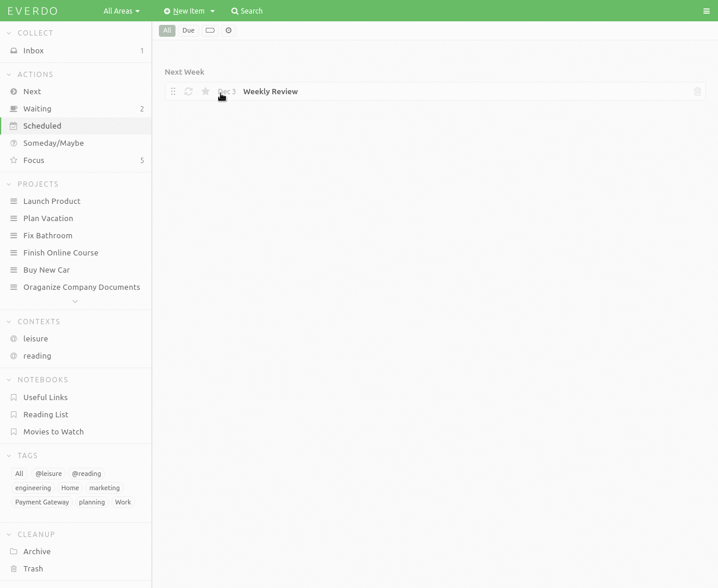Click the repeat icon on Weekly Review
This screenshot has width=718, height=588.
click(x=189, y=91)
